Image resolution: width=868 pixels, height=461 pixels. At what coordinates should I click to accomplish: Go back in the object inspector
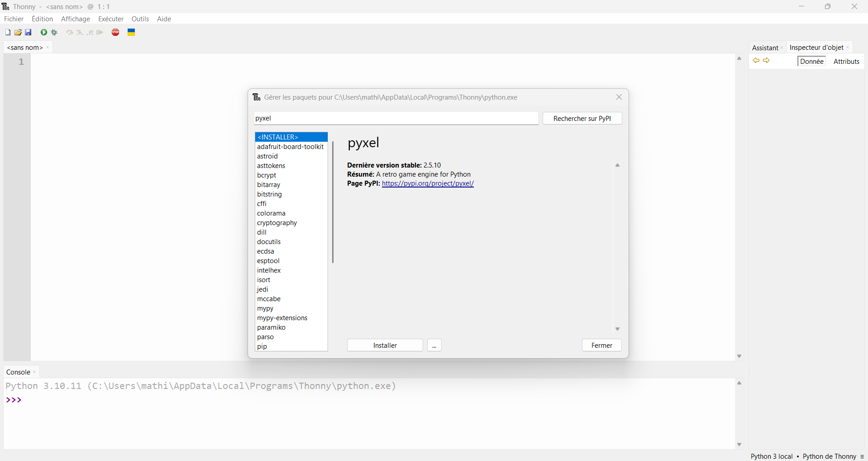pyautogui.click(x=756, y=61)
